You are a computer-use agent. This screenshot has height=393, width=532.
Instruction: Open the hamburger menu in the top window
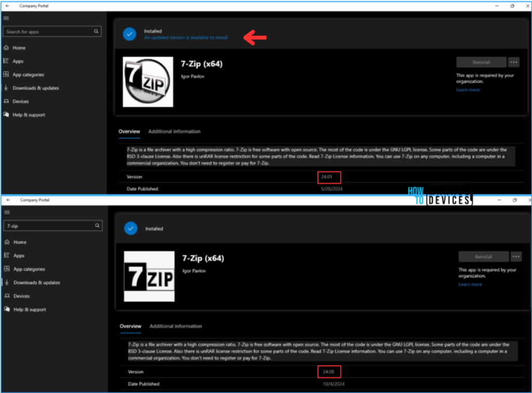pyautogui.click(x=6, y=18)
